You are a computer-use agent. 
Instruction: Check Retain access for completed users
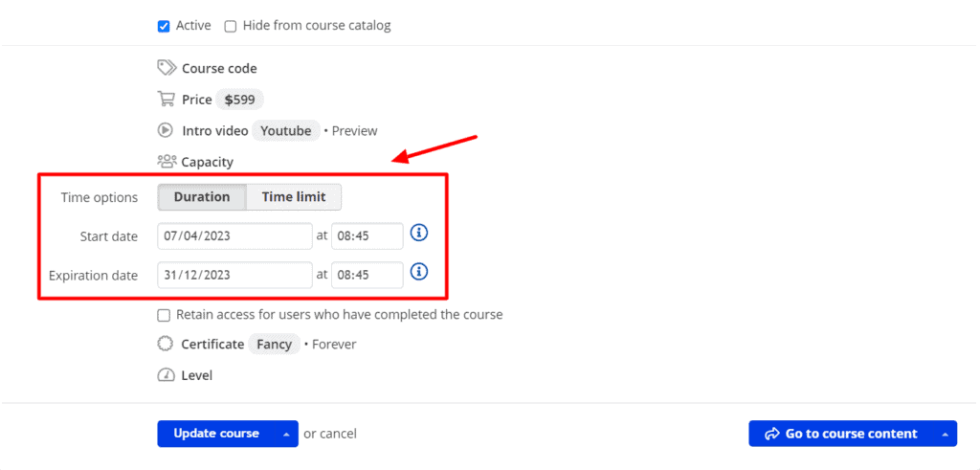point(164,314)
